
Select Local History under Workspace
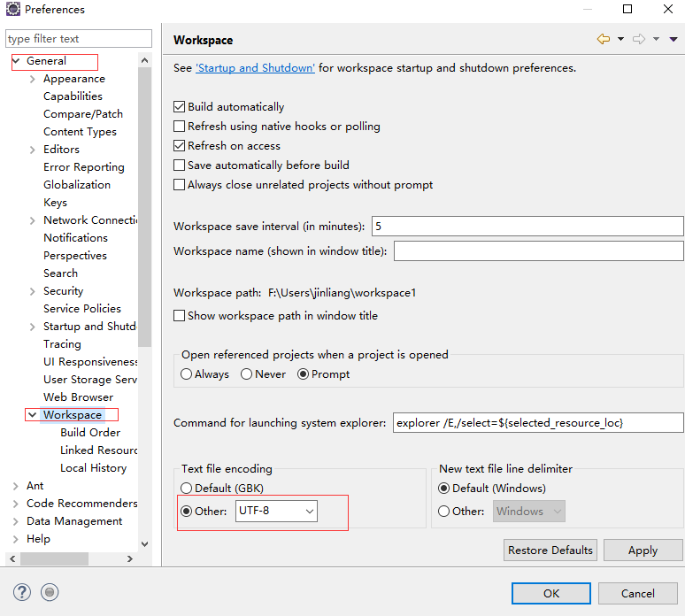(94, 468)
